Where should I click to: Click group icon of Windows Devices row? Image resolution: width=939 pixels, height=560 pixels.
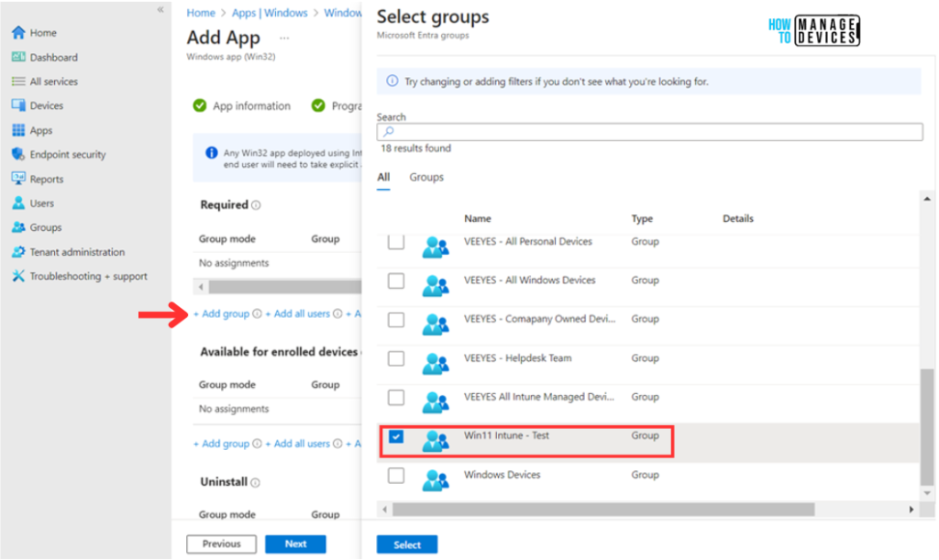pyautogui.click(x=436, y=480)
